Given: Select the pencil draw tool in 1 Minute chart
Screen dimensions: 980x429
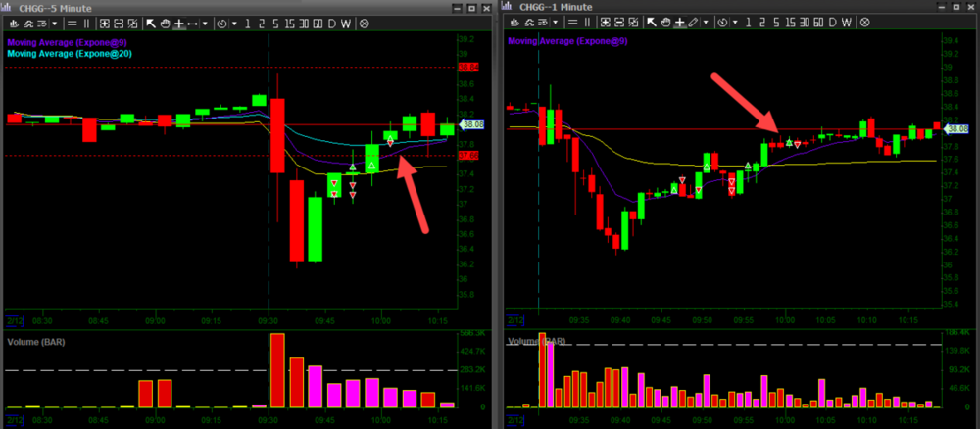Looking at the screenshot, I should pos(694,23).
